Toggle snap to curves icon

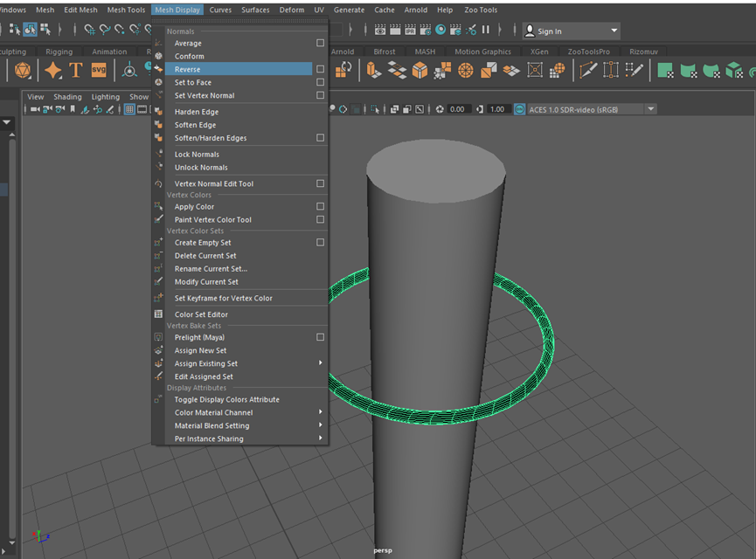105,30
